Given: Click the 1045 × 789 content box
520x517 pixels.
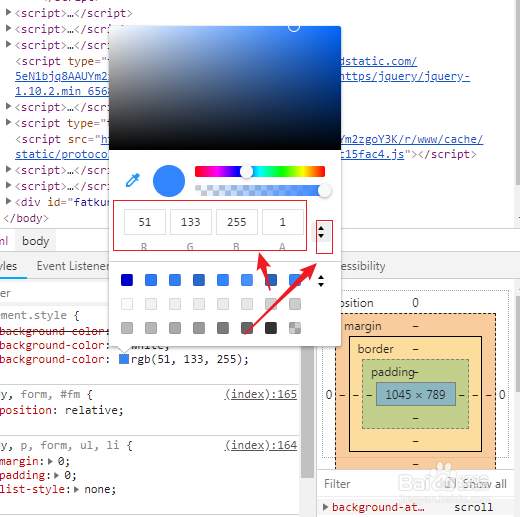Looking at the screenshot, I should click(x=416, y=394).
